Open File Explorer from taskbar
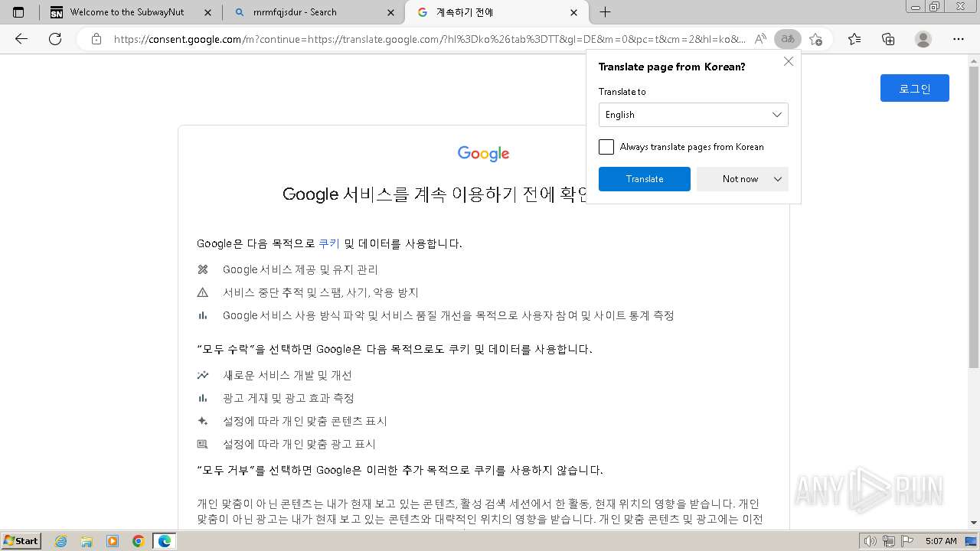Viewport: 980px width, 551px height. (87, 541)
